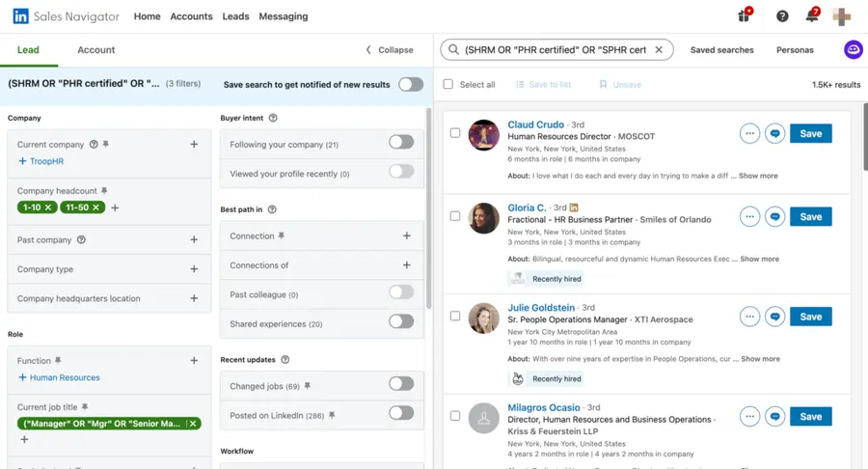Add another Company headcount value
868x469 pixels.
115,207
